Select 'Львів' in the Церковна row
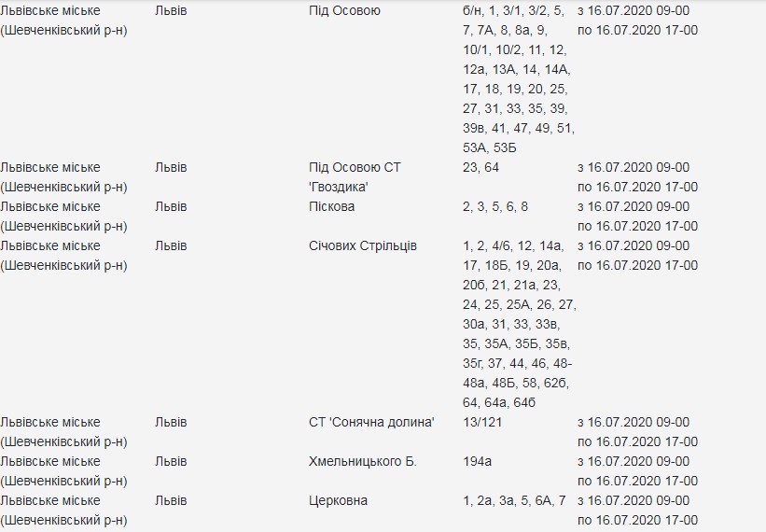This screenshot has height=532, width=766. tap(171, 500)
